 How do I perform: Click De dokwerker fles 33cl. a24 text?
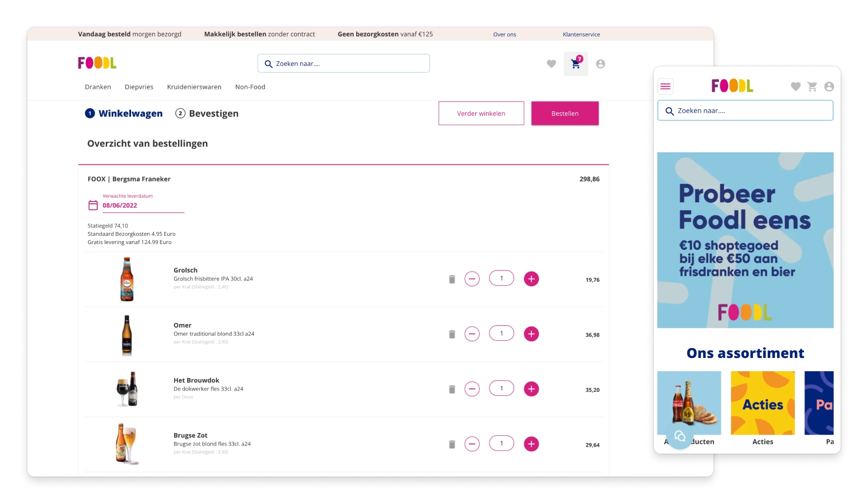coord(208,389)
